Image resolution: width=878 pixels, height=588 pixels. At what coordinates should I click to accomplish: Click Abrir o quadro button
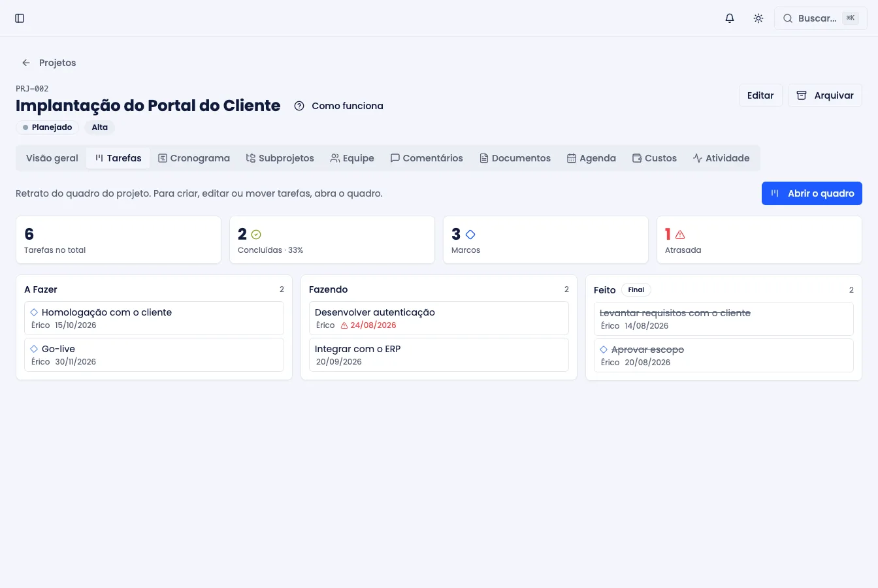point(812,193)
